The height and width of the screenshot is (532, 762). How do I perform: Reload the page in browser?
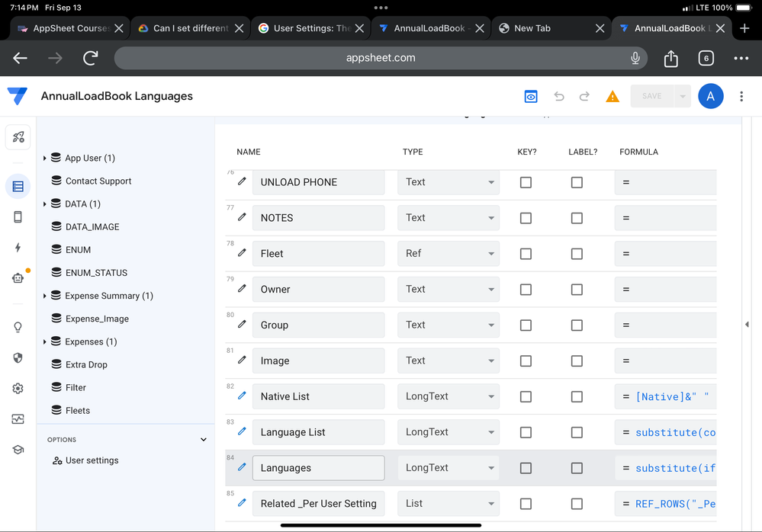[91, 58]
